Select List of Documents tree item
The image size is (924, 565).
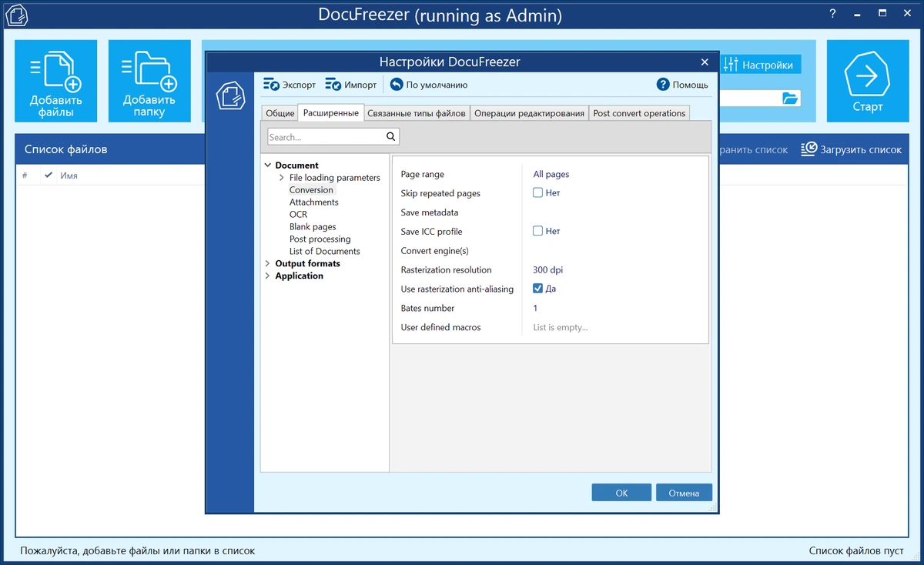(x=324, y=252)
